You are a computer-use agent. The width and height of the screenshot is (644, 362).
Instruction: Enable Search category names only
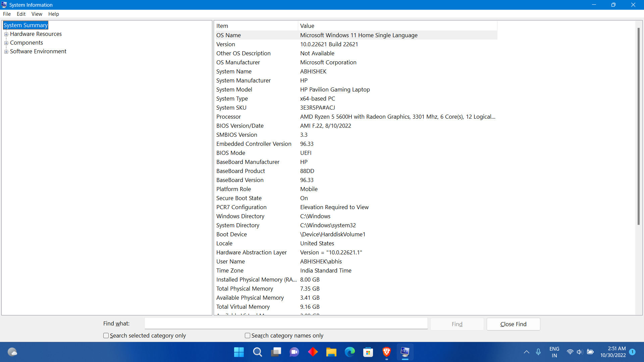pos(248,336)
